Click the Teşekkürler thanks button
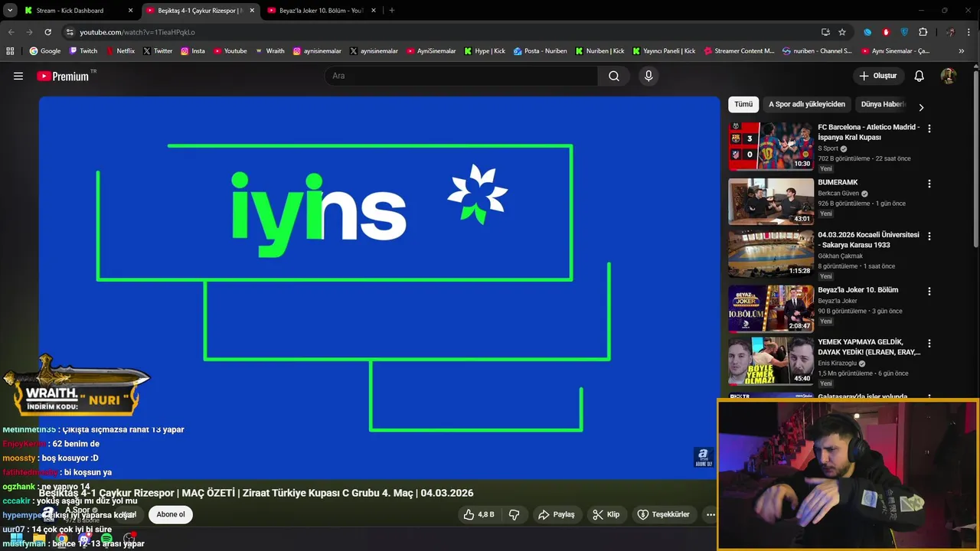The height and width of the screenshot is (551, 980). pos(664,514)
